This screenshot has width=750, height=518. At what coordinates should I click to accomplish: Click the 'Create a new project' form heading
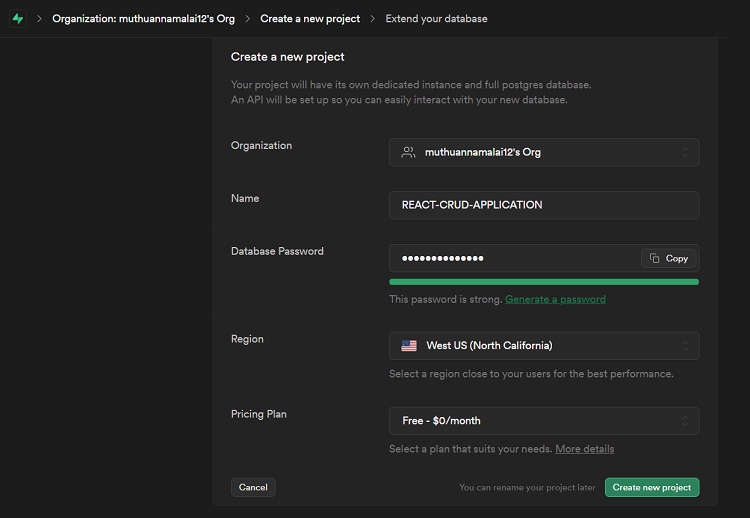(287, 57)
